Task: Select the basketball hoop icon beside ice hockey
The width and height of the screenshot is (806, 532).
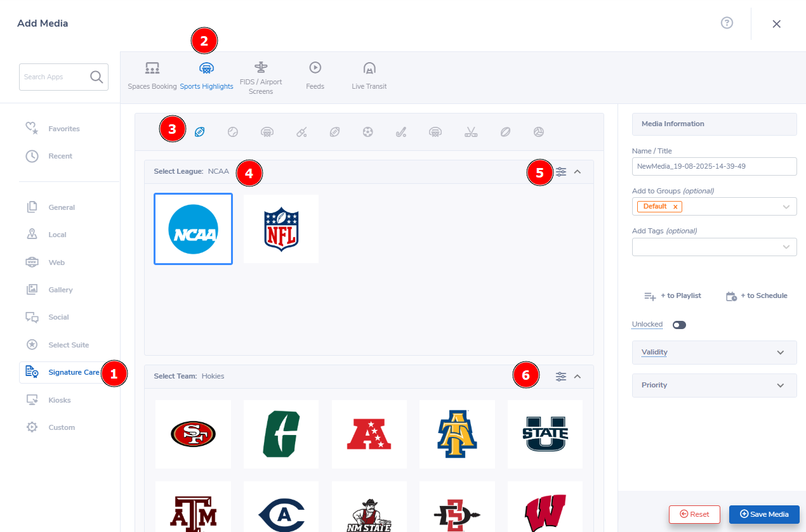Action: pyautogui.click(x=435, y=132)
